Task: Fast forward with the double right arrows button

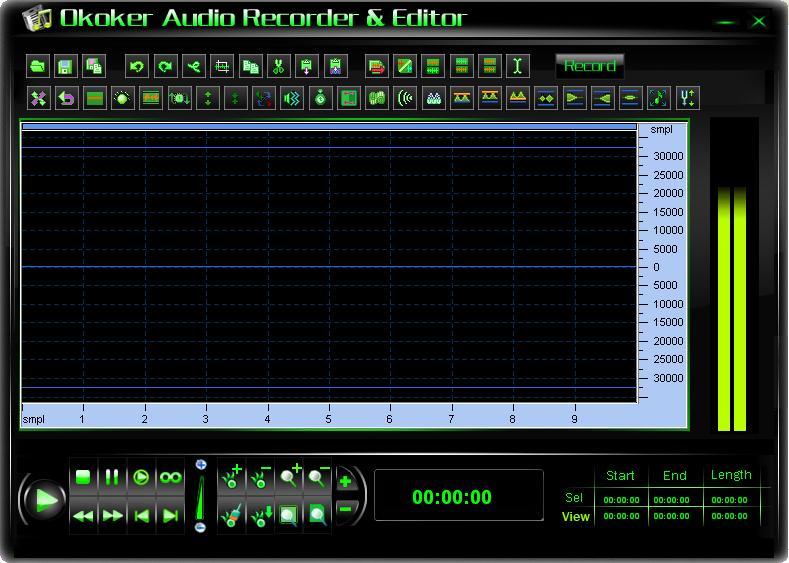Action: [112, 516]
